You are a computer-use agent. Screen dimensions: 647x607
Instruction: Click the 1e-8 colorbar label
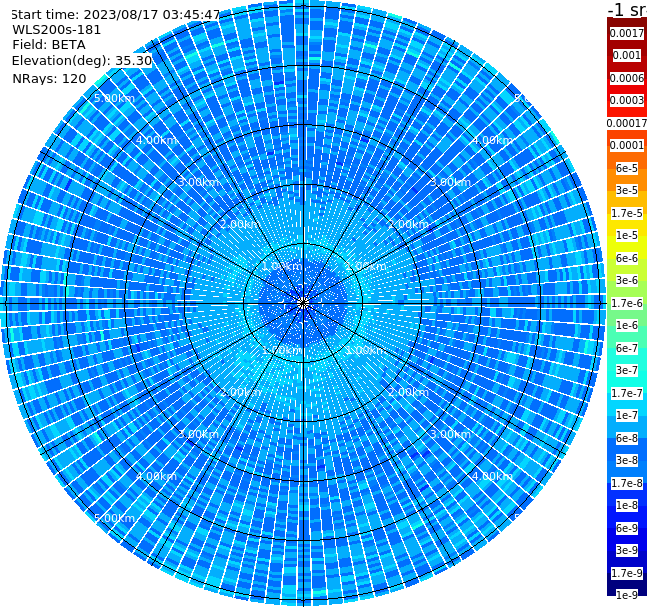coord(627,505)
